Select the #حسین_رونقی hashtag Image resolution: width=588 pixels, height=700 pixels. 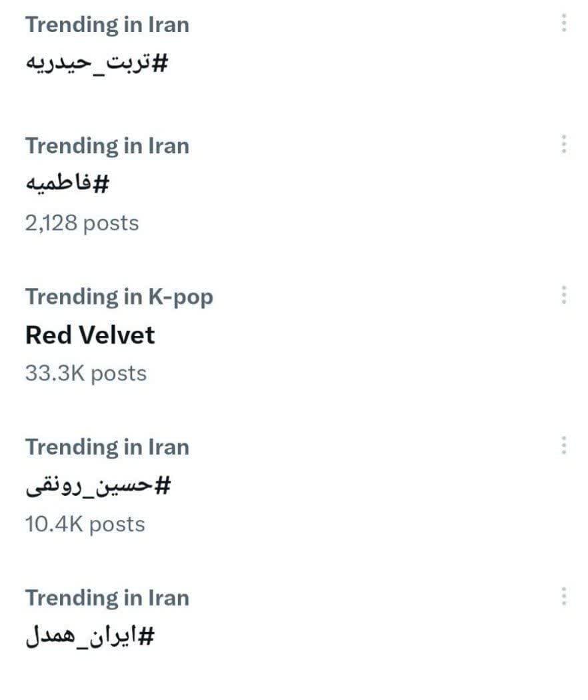98,487
